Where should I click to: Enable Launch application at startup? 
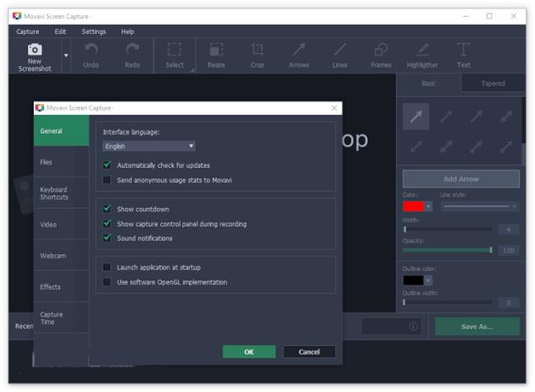point(106,267)
